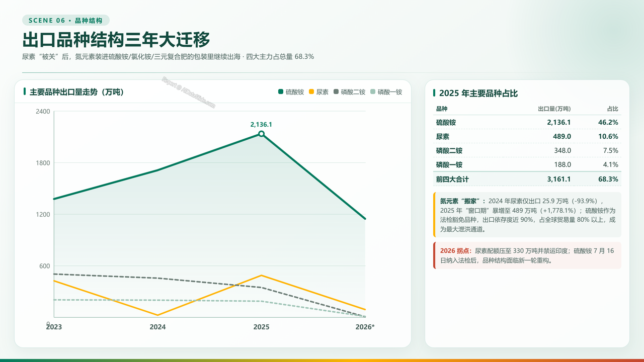Click the 2,136.1 label above the chart peak
The width and height of the screenshot is (644, 362).
261,124
